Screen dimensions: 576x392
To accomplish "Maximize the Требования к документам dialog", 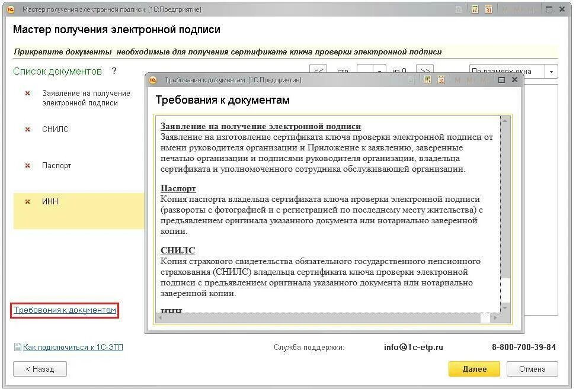I will pyautogui.click(x=501, y=80).
